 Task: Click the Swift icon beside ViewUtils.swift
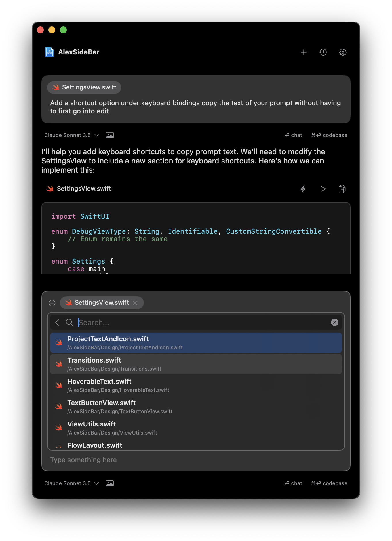click(59, 428)
